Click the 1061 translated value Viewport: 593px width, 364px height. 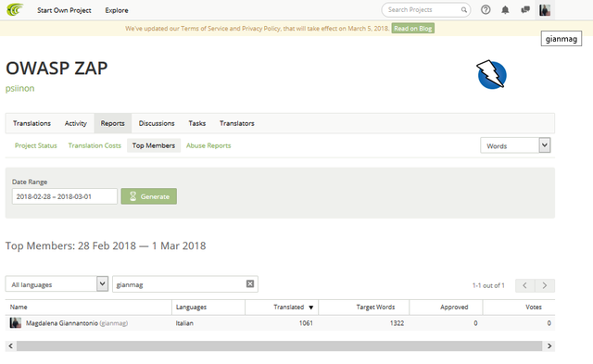coord(306,323)
